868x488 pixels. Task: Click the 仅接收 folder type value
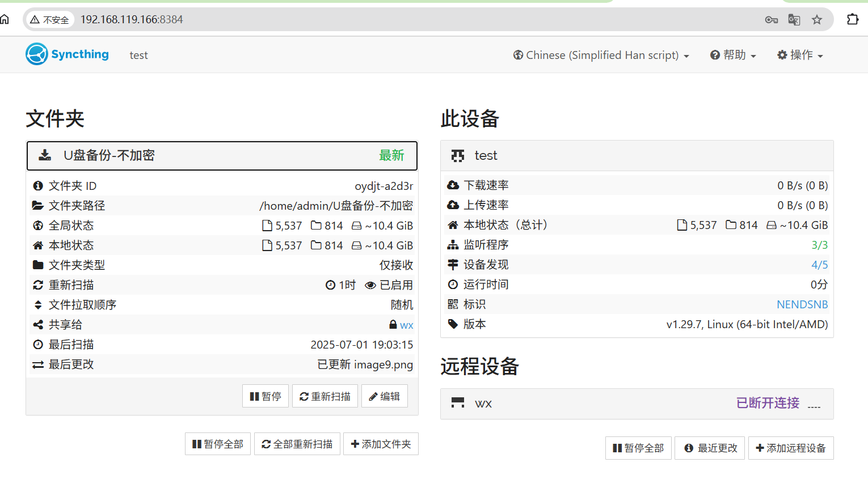click(396, 265)
